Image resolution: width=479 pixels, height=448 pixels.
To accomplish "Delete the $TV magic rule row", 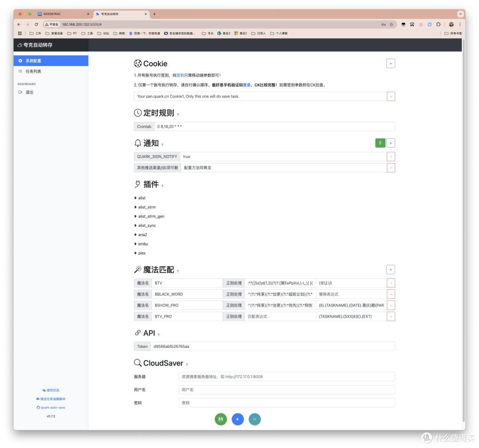I will 391,283.
